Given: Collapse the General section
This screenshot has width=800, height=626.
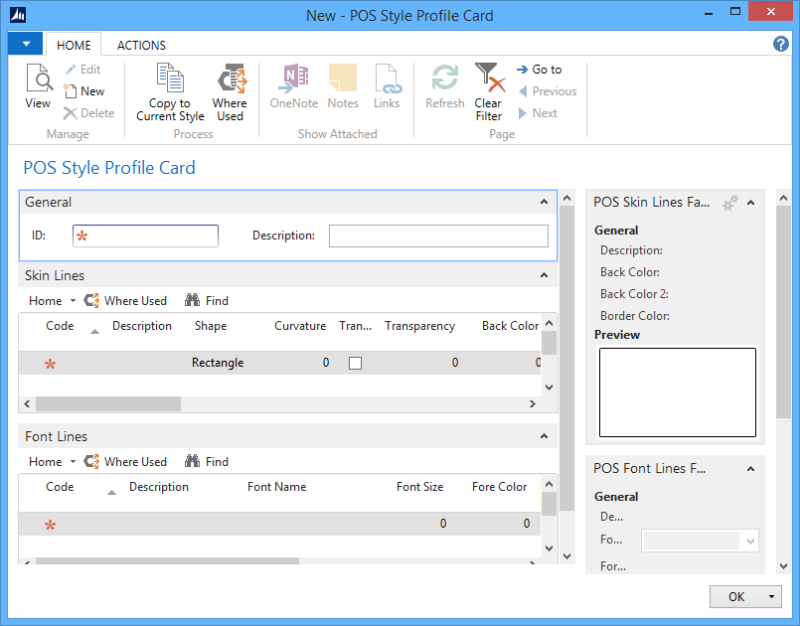Looking at the screenshot, I should [544, 202].
